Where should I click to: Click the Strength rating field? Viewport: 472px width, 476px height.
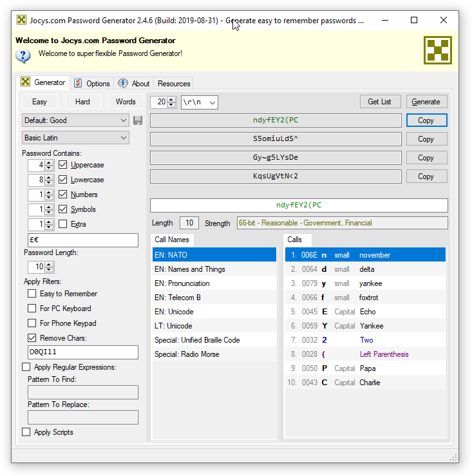pyautogui.click(x=342, y=223)
